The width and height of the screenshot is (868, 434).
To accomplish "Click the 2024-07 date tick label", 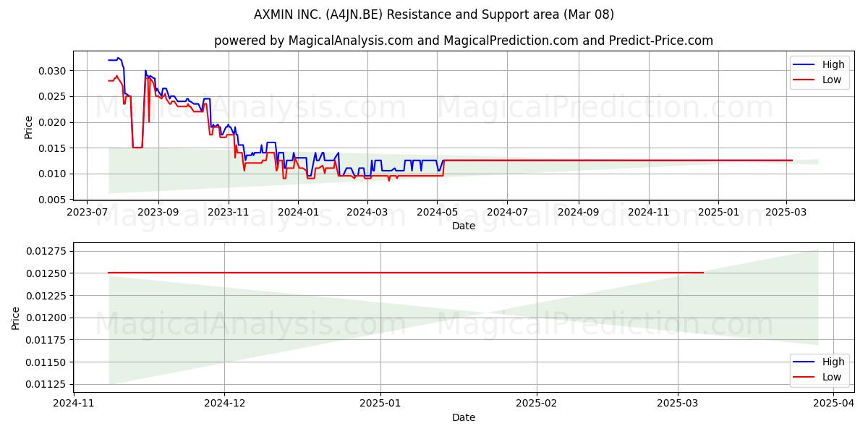I will pyautogui.click(x=507, y=213).
